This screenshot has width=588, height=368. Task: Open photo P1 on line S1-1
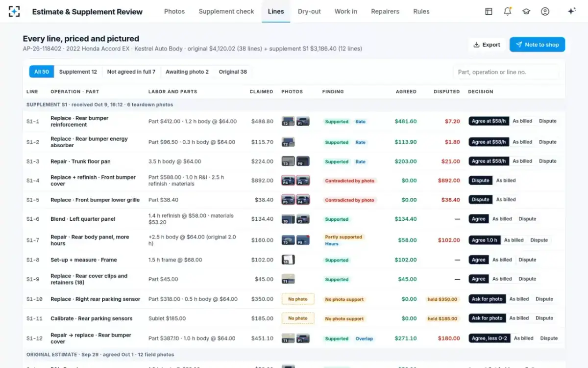[x=303, y=121]
